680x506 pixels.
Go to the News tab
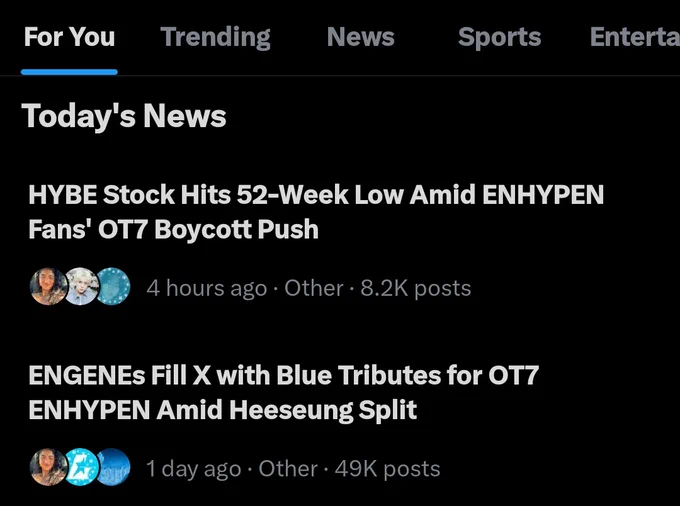(361, 37)
